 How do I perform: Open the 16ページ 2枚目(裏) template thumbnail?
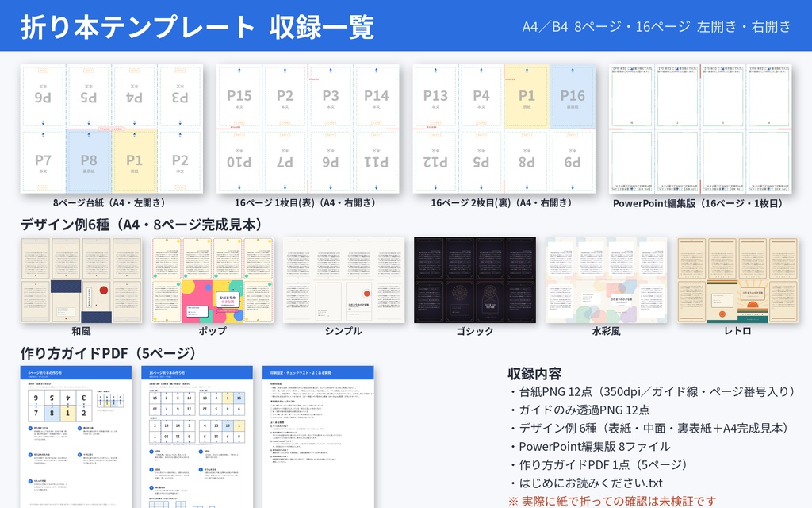coord(504,129)
